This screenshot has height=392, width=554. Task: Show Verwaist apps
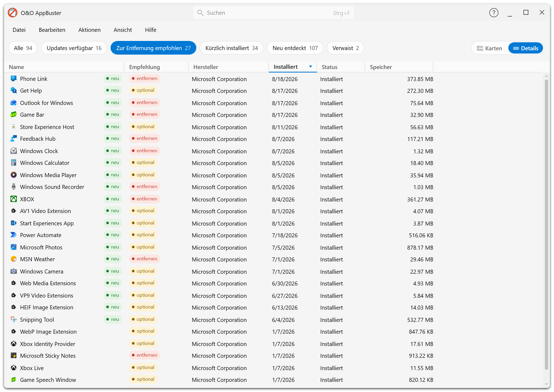click(x=345, y=48)
